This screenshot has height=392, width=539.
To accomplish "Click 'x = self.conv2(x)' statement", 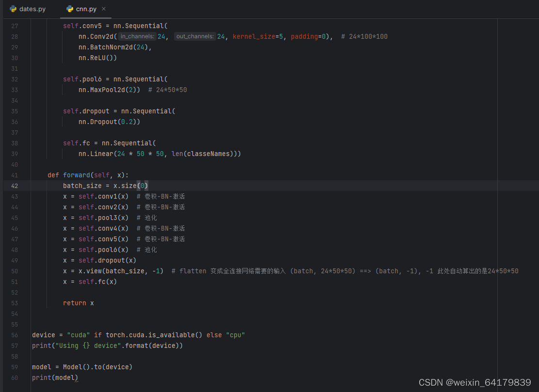I will click(95, 207).
